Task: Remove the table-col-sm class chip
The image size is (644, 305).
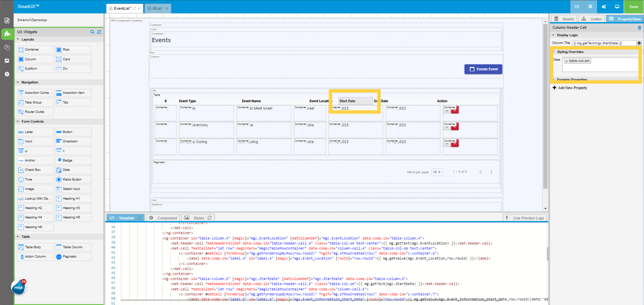Action: click(567, 61)
